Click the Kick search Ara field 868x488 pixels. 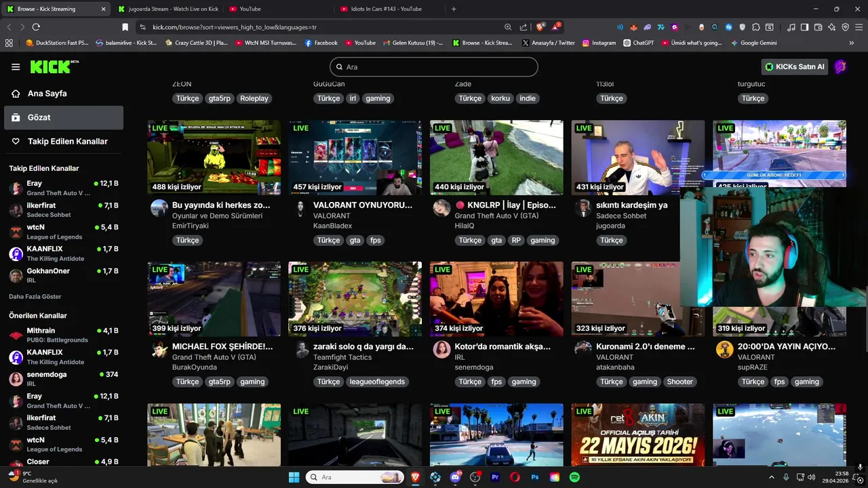(x=434, y=67)
